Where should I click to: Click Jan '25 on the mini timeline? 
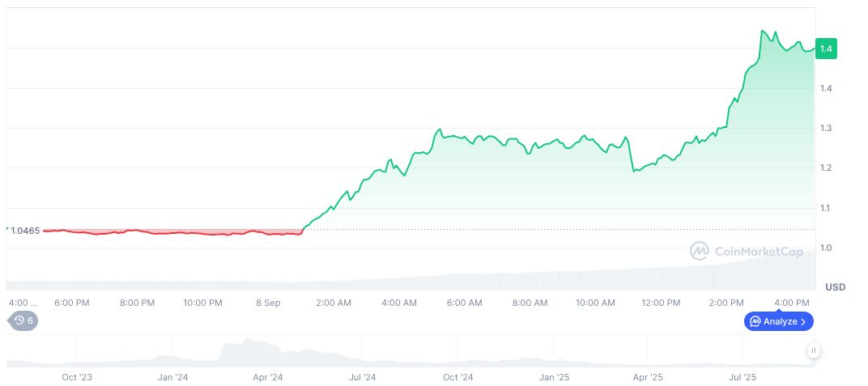[554, 377]
